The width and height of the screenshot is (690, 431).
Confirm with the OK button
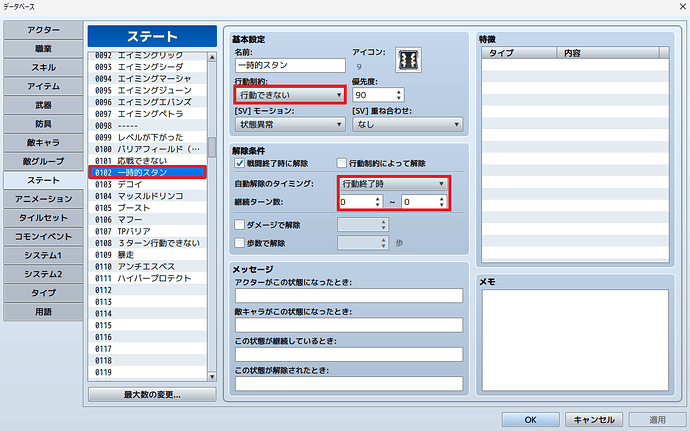pyautogui.click(x=530, y=420)
